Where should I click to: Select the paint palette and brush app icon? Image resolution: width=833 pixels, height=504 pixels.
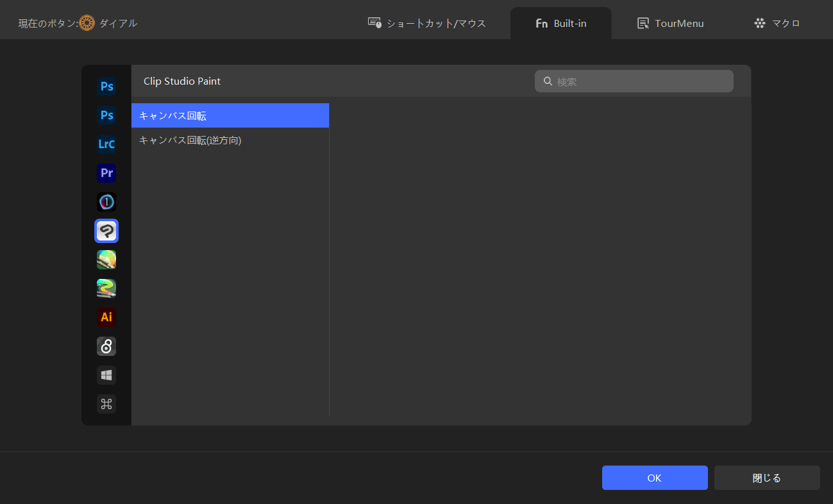point(106,260)
